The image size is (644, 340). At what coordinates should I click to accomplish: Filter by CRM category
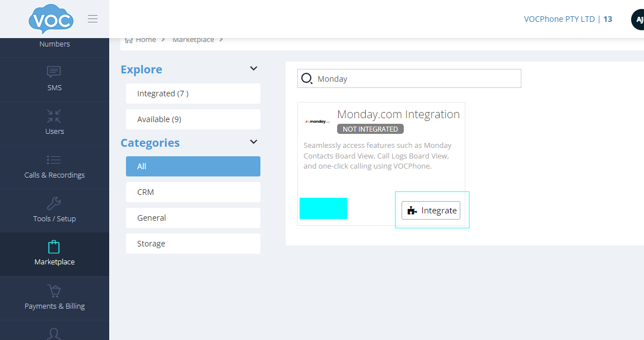pos(193,192)
